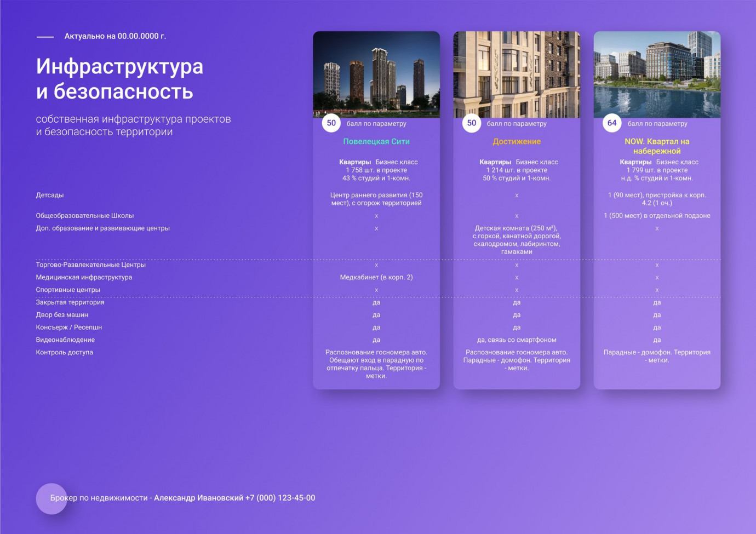Screen dimensions: 756x534
Task: Click 'балл по параметру' on Достижение card
Action: [x=517, y=124]
